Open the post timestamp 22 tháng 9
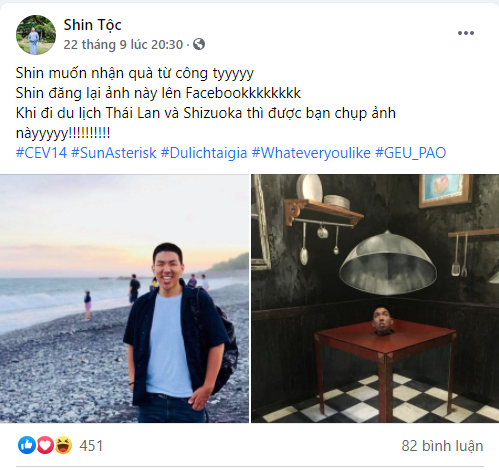This screenshot has height=470, width=499. click(x=123, y=44)
